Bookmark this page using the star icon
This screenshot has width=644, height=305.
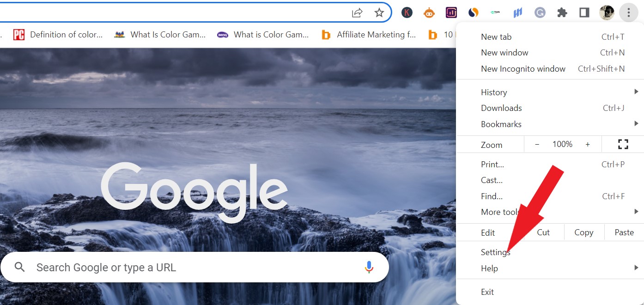click(x=379, y=12)
